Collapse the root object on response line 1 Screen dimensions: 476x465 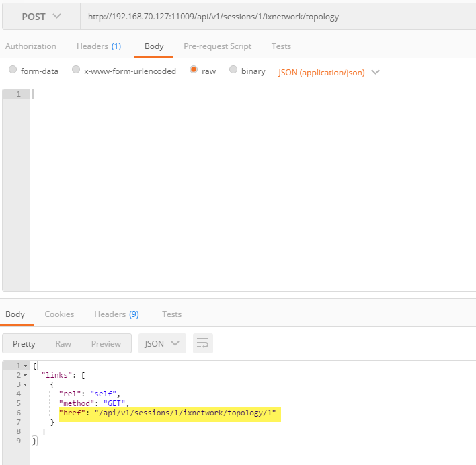tap(26, 366)
